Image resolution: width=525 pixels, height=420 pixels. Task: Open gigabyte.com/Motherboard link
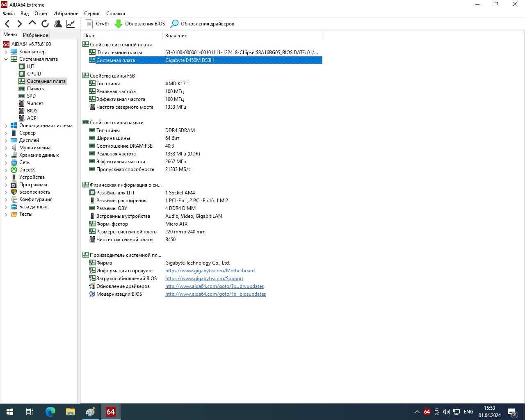point(210,271)
